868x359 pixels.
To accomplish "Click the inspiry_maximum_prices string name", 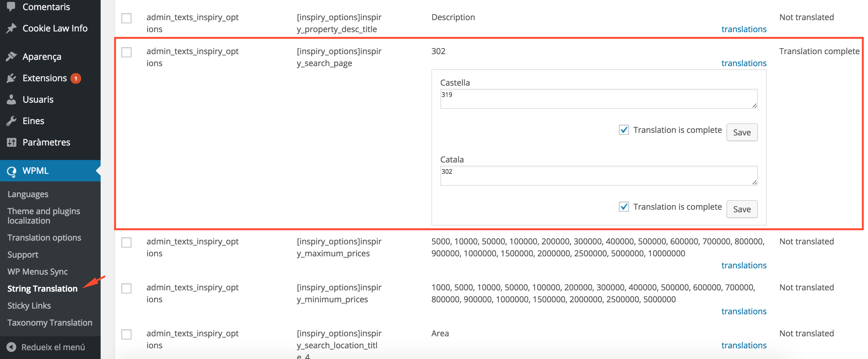I will [339, 247].
